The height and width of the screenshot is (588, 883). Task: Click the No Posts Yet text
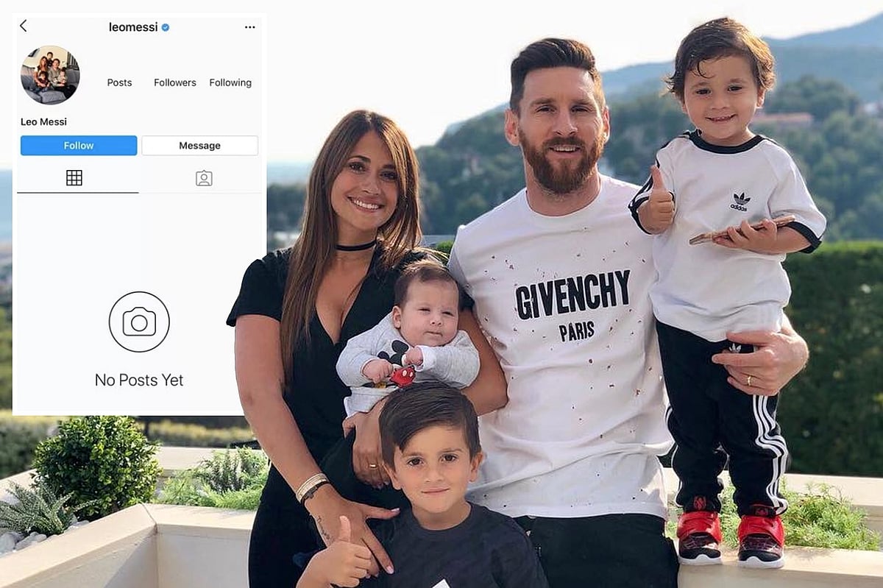click(139, 380)
